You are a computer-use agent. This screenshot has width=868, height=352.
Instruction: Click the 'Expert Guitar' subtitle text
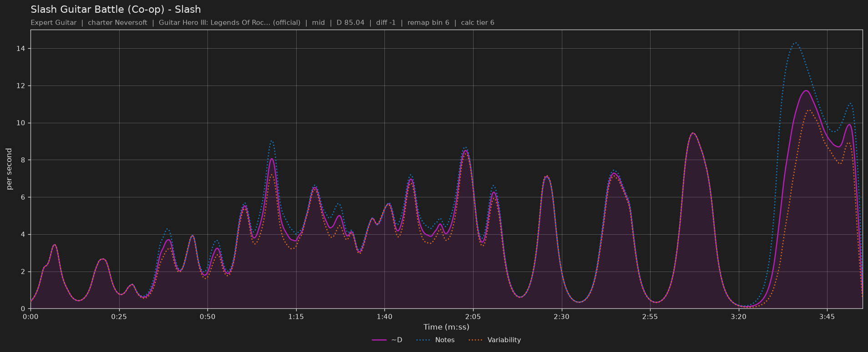click(x=54, y=23)
